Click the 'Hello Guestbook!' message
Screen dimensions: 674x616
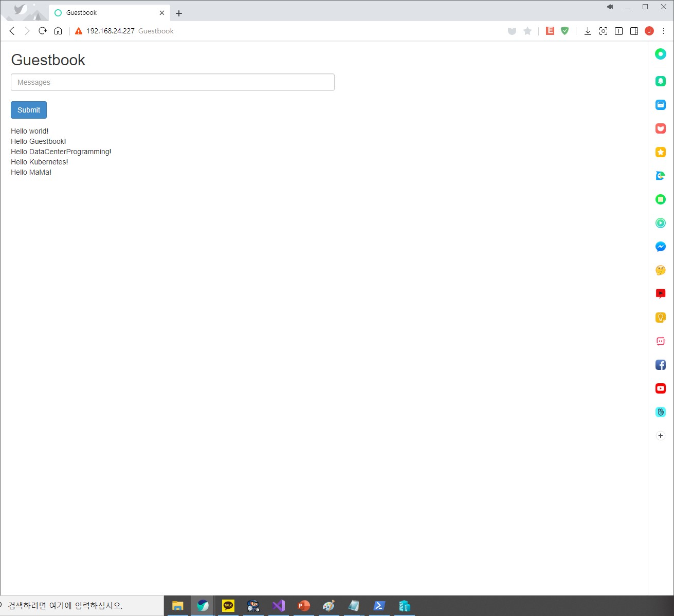point(39,141)
